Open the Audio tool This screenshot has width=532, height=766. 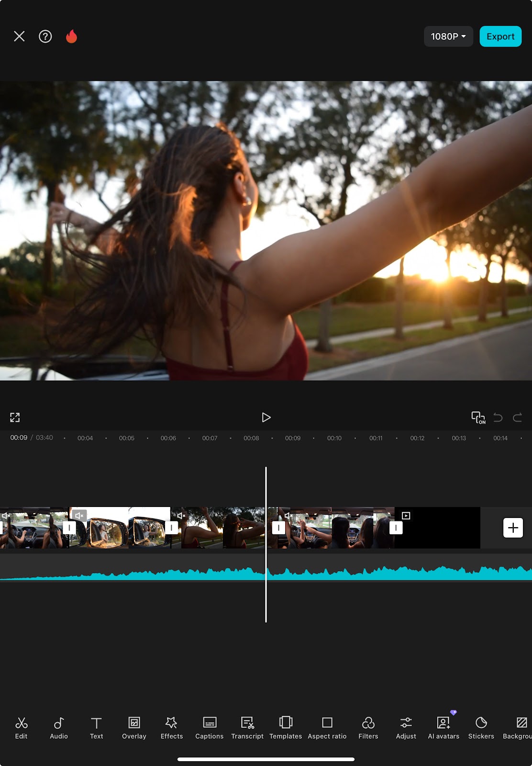click(59, 728)
